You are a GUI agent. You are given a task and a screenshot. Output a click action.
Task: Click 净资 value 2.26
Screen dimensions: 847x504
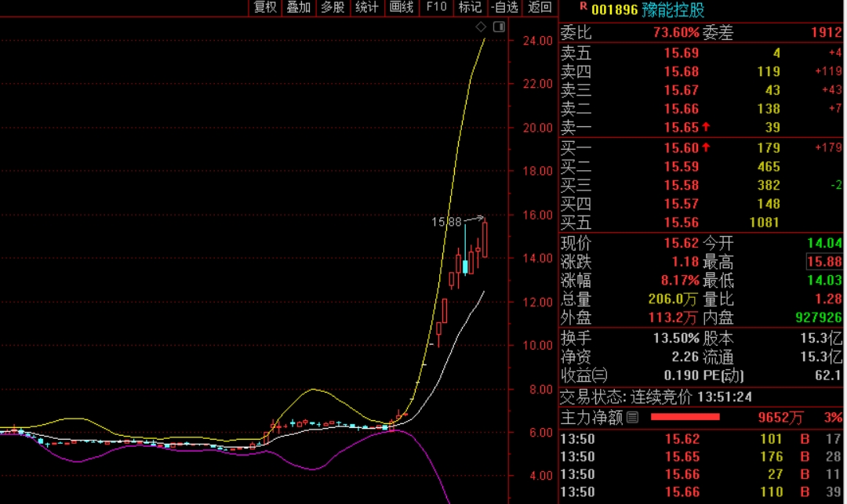[x=685, y=357]
